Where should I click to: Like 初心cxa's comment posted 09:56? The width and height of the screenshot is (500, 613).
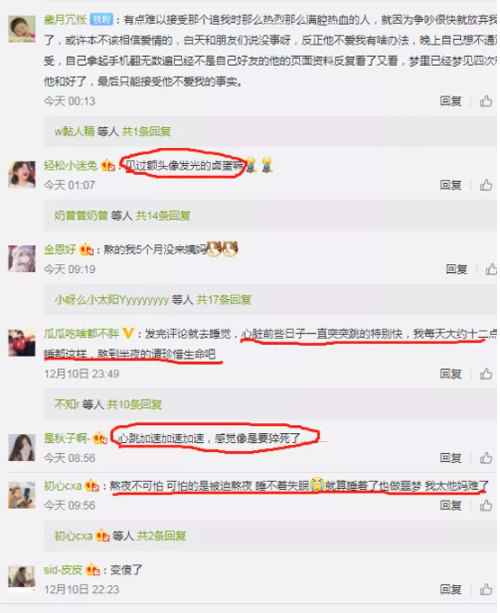point(486,505)
